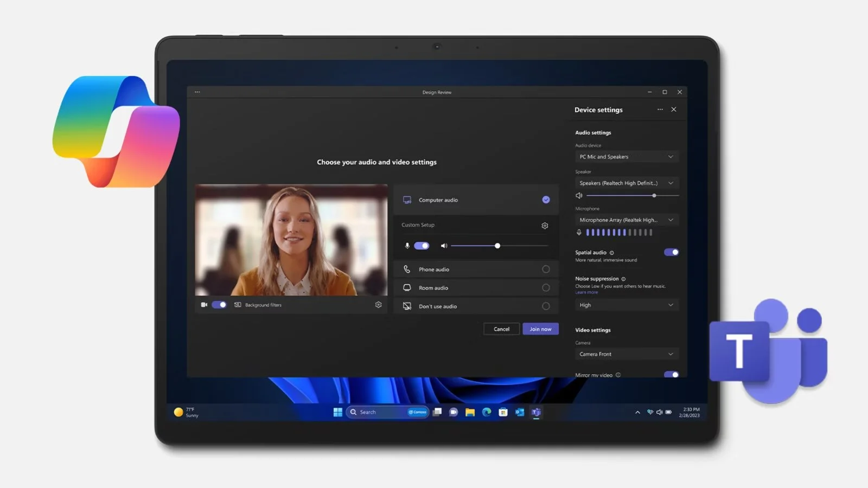868x488 pixels.
Task: Open Custom Setup gear settings
Action: (545, 226)
